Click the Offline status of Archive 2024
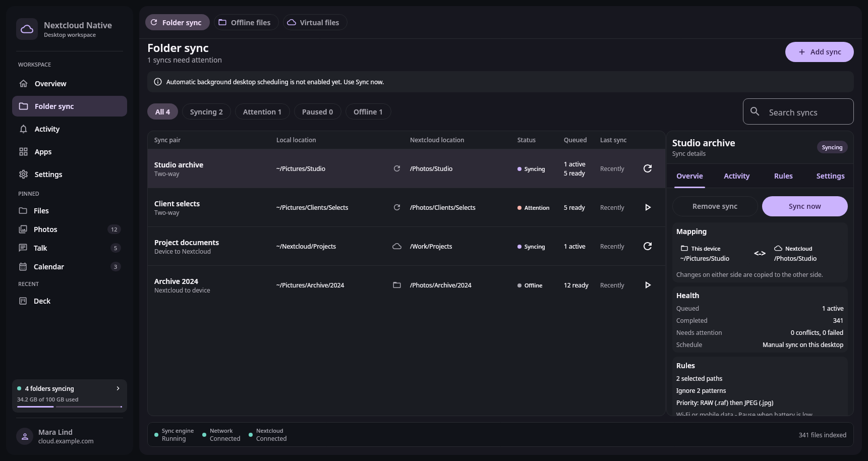Screen dimensions: 868x461 [x=530, y=285]
